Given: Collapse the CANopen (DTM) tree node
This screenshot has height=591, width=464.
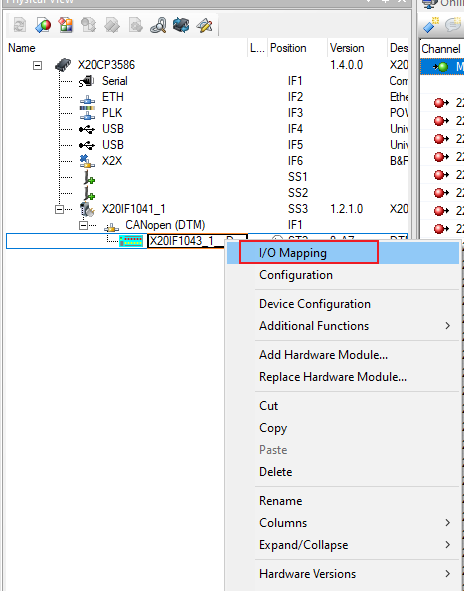Looking at the screenshot, I should [83, 225].
